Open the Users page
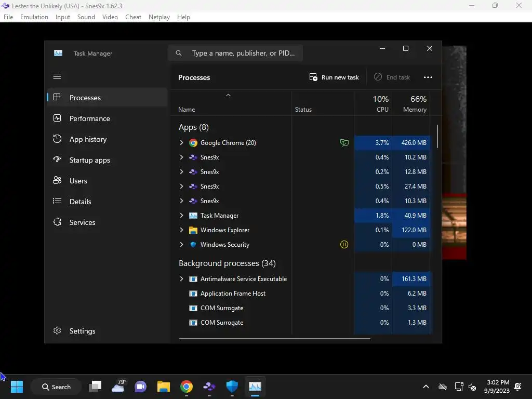 (x=107, y=181)
